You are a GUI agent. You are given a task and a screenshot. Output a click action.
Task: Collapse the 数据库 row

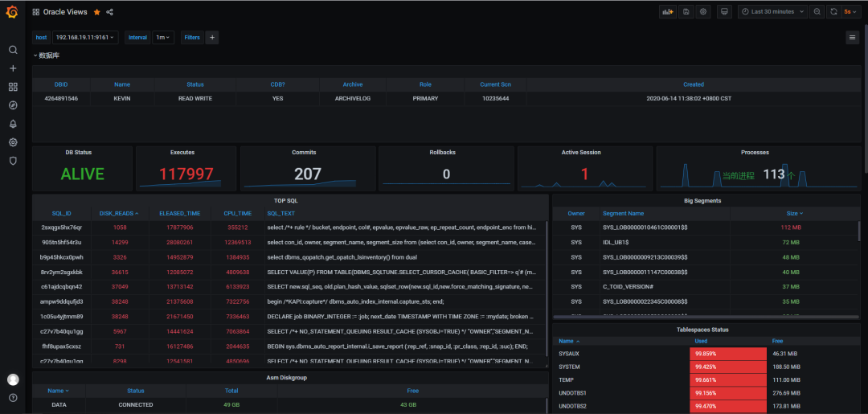[47, 55]
